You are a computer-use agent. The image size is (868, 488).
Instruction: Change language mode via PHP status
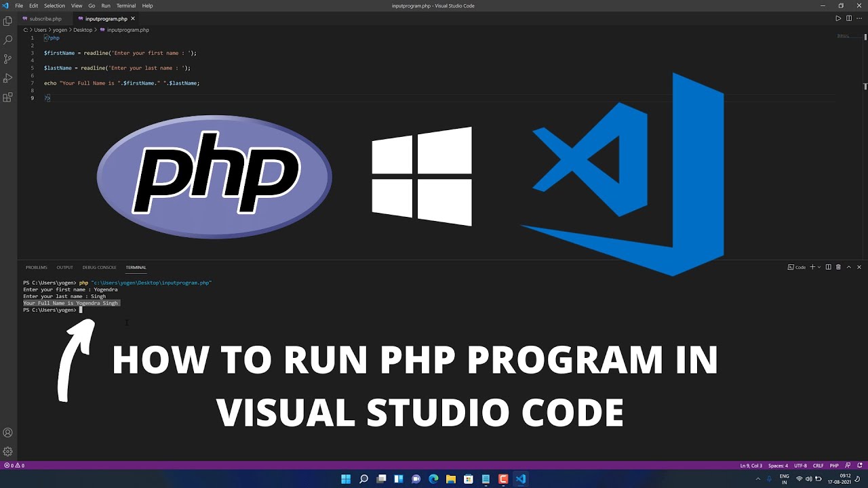coord(835,466)
